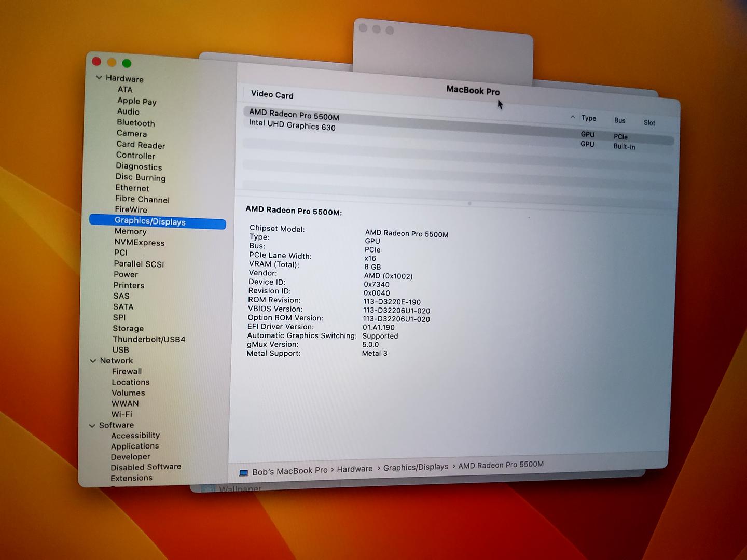Collapse the Software section chevron

[x=92, y=425]
